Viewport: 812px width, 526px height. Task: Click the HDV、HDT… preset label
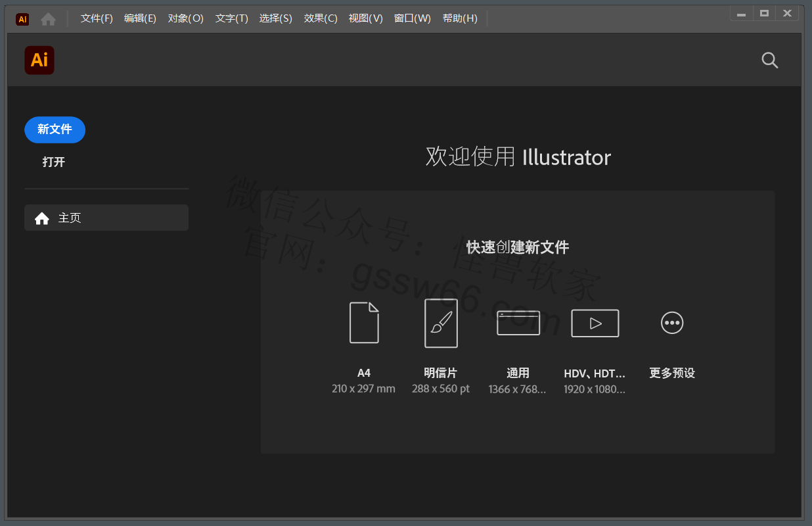pos(595,373)
